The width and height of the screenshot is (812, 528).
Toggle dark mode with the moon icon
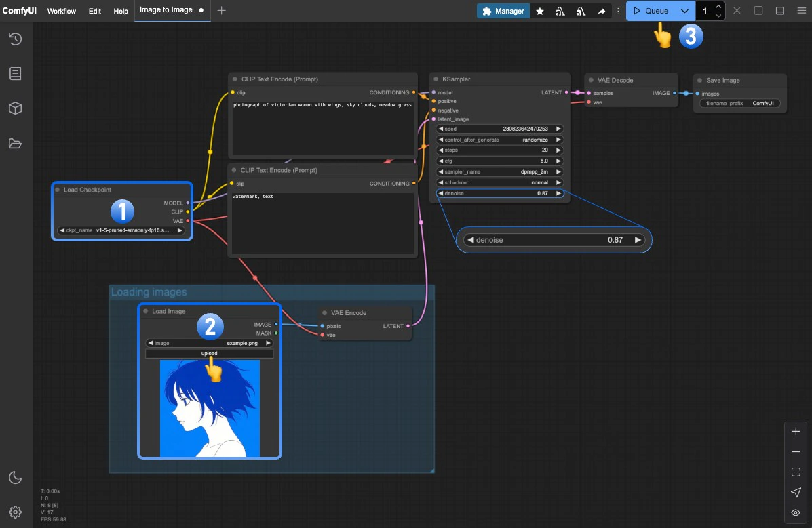[x=15, y=477]
